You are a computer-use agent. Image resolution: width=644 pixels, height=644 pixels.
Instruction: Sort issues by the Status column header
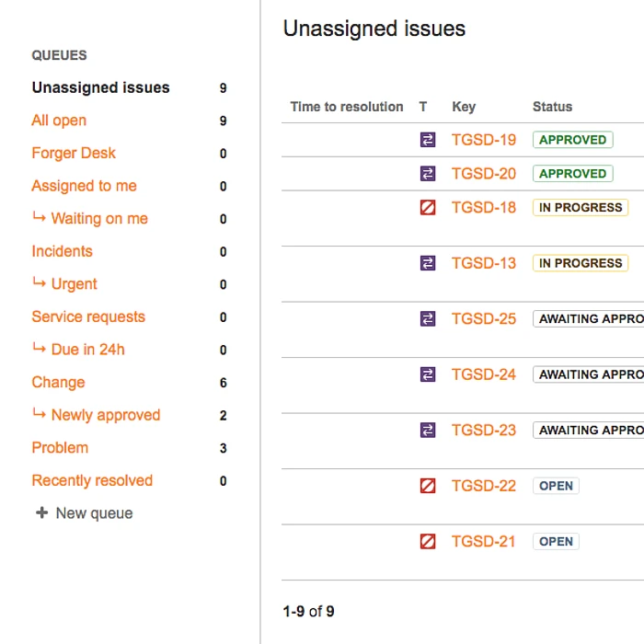click(x=552, y=107)
